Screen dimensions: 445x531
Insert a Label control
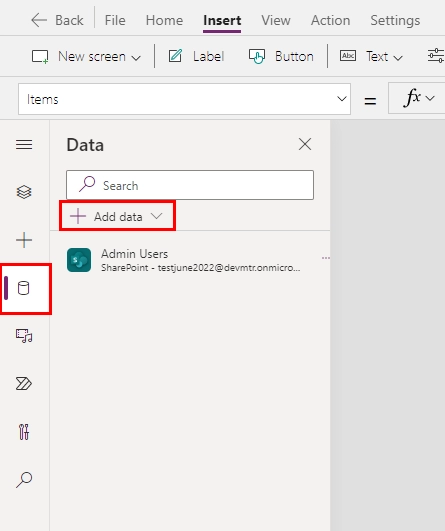[x=196, y=57]
